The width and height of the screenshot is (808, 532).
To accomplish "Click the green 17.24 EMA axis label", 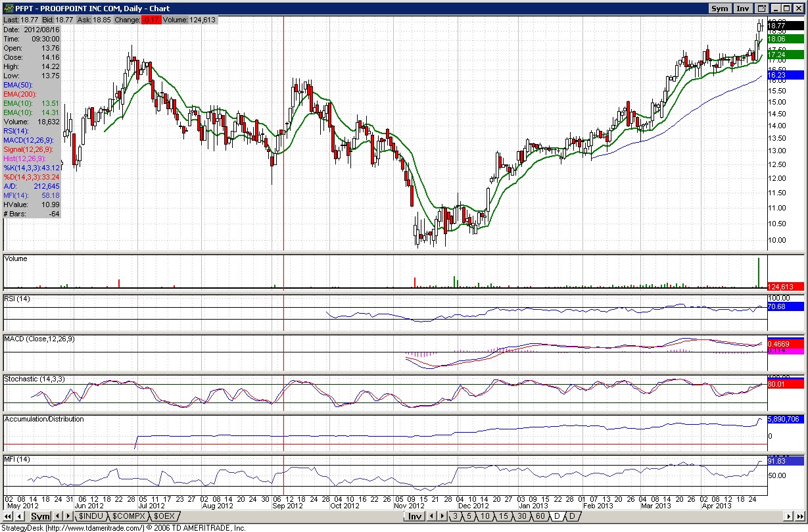I will coord(784,55).
